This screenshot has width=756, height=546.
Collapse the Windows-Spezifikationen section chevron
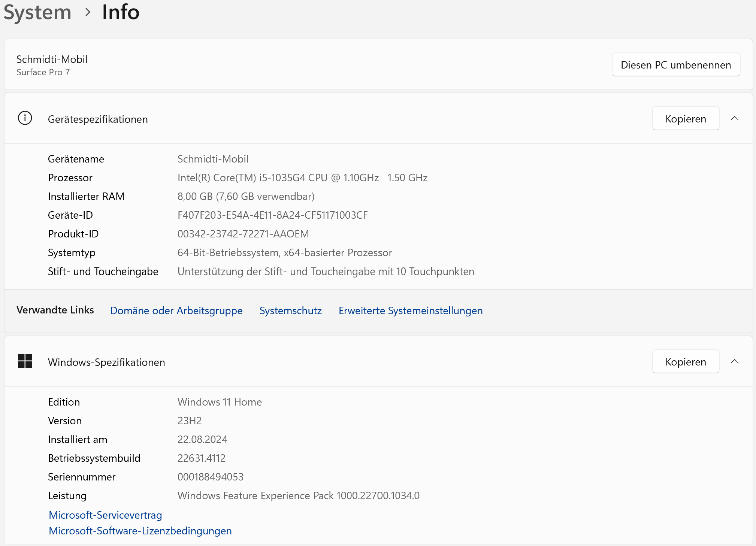(x=734, y=362)
